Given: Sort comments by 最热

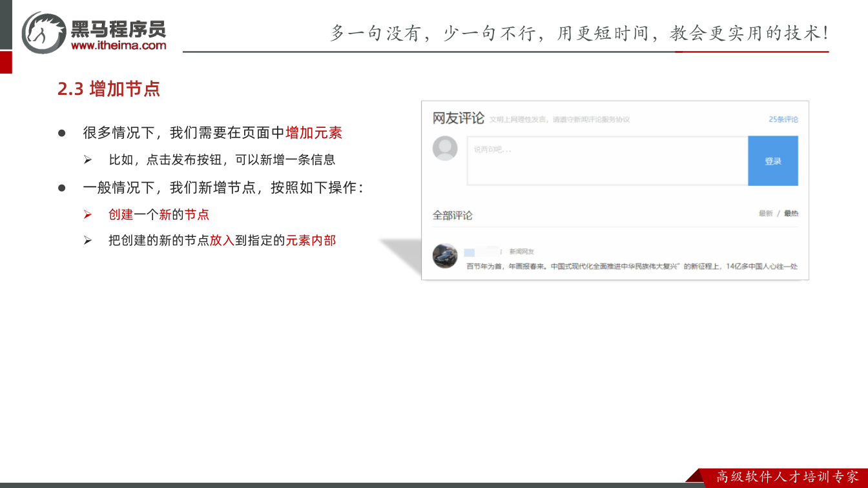Looking at the screenshot, I should (x=791, y=214).
